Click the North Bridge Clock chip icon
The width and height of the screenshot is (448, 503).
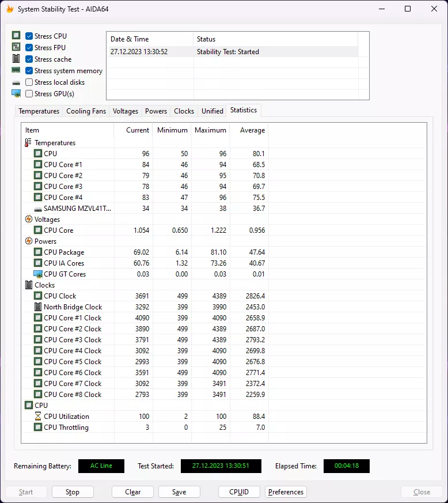[x=38, y=307]
